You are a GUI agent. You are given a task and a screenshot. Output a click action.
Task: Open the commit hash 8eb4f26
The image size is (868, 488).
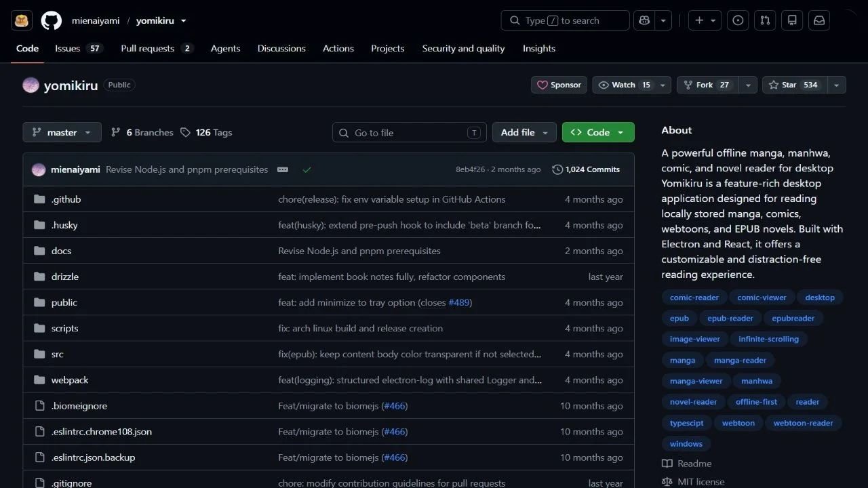(471, 169)
